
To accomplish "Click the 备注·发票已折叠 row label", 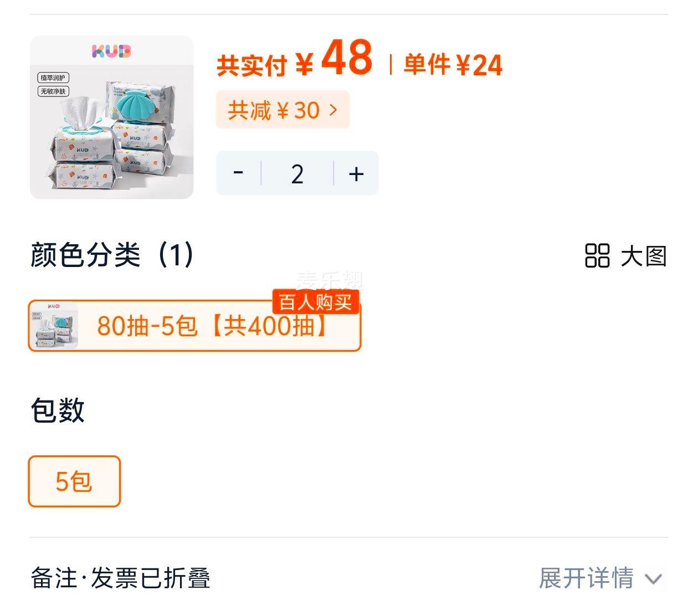I will click(120, 578).
